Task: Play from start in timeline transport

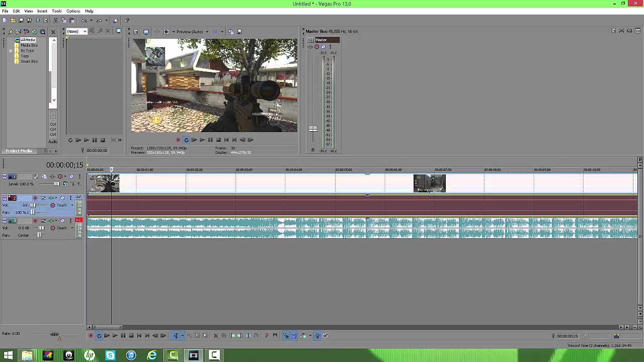Action: [x=107, y=335]
